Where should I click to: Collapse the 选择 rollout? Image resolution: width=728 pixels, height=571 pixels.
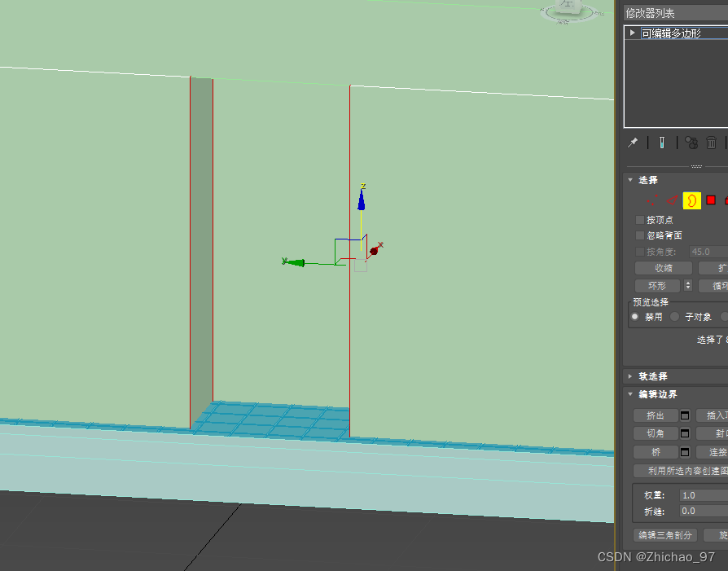(630, 180)
